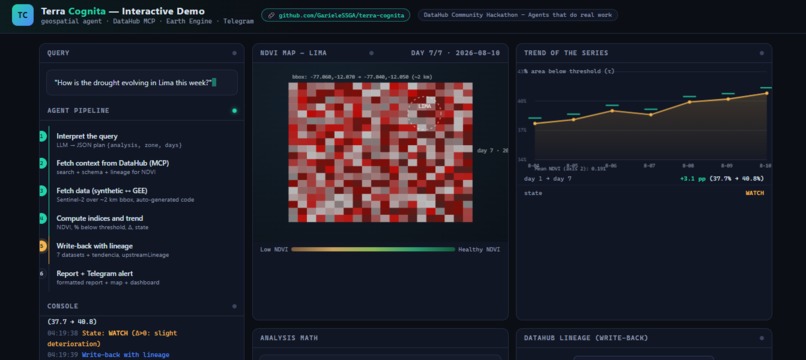
Task: Click the trend chart data point for 8-08
Action: point(689,102)
